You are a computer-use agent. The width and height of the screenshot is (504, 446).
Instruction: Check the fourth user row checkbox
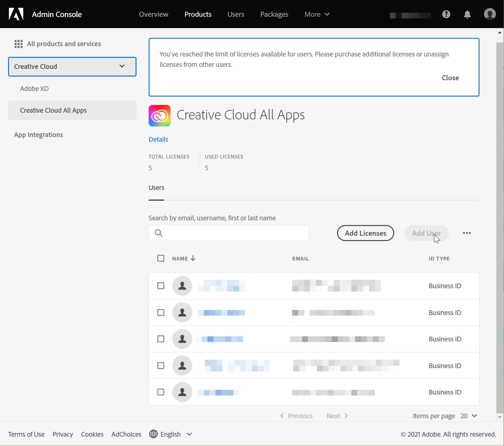(161, 365)
